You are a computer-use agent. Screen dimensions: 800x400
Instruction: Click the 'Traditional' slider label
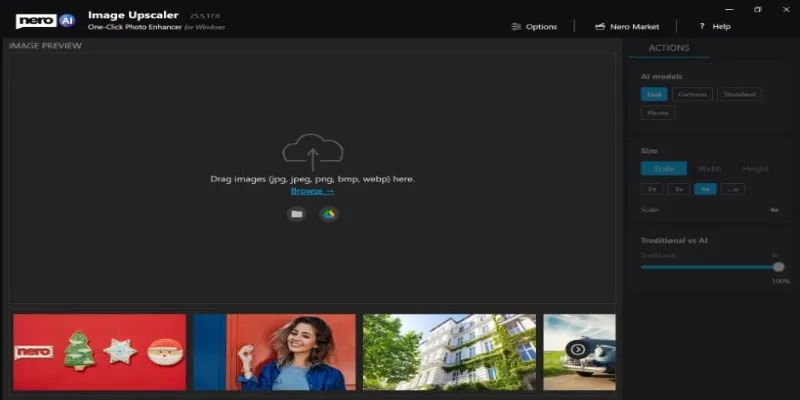658,255
